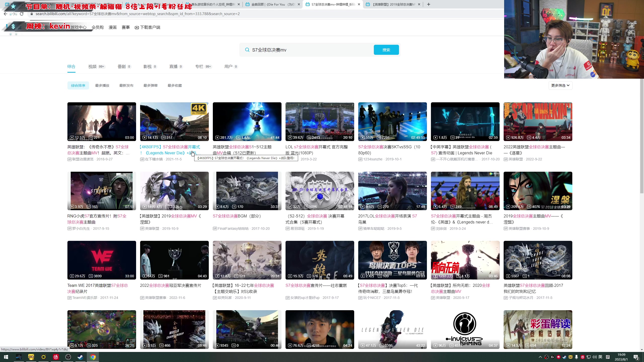Open the Riot Client from the system tray

coord(559,357)
